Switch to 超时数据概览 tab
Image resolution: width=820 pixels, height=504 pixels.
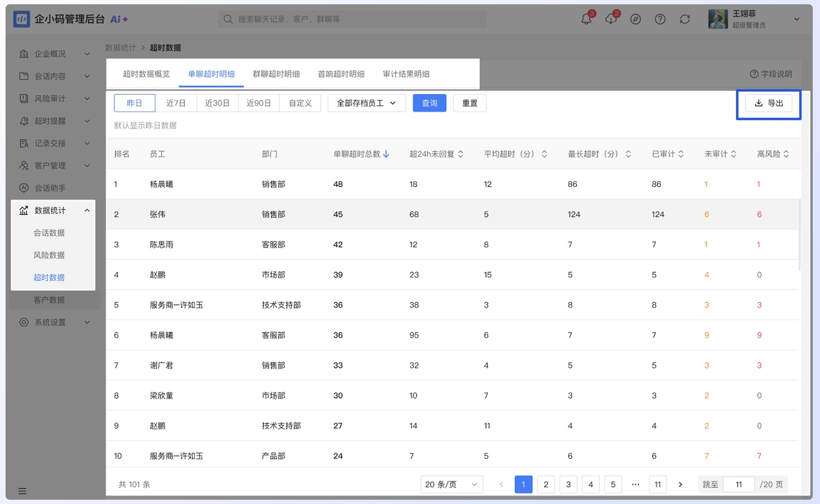[x=146, y=74]
